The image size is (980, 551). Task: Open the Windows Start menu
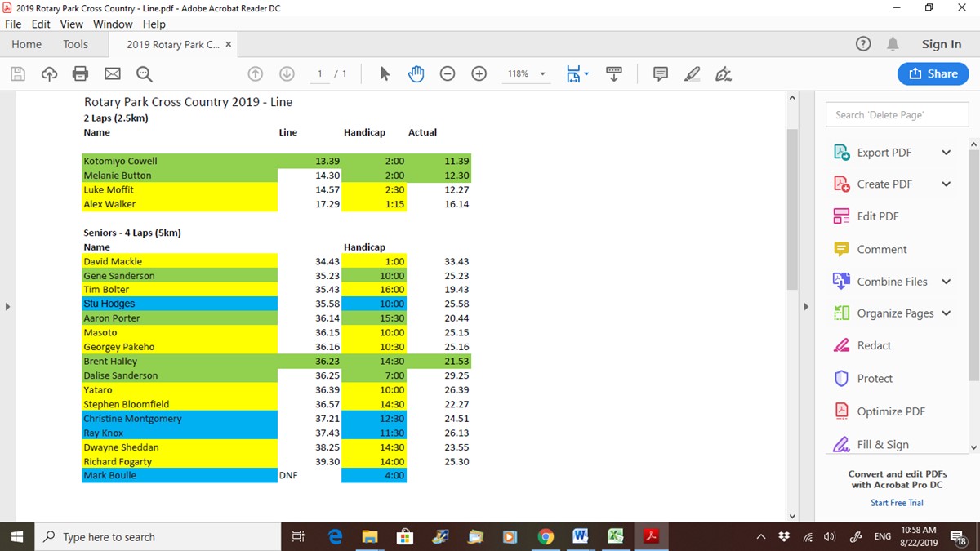17,536
